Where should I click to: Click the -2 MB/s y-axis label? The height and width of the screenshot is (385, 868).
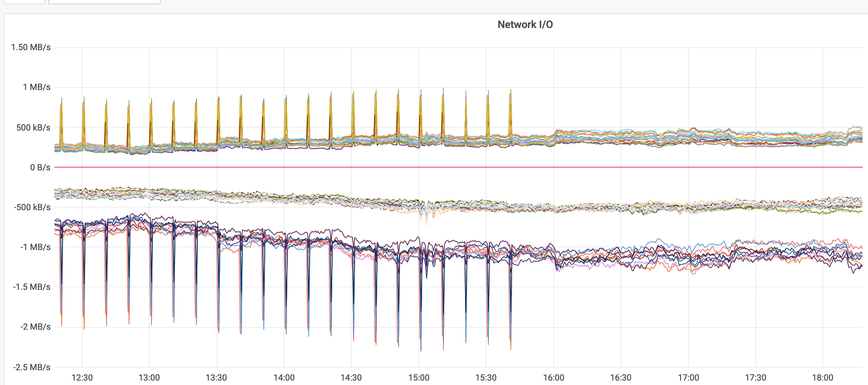[x=35, y=327]
